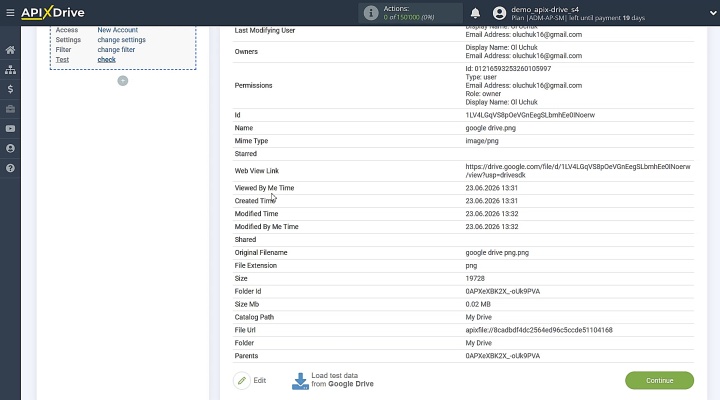Add a new step with plus icon
The height and width of the screenshot is (400, 720).
pos(123,81)
